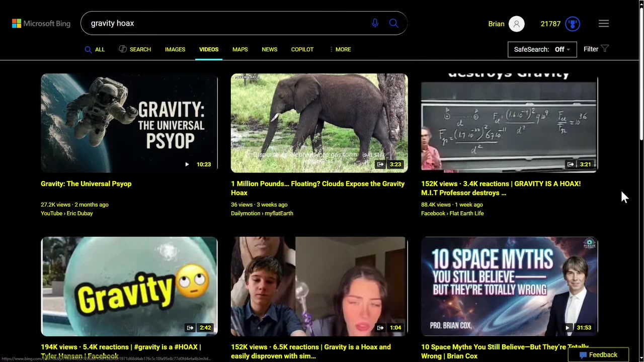The height and width of the screenshot is (362, 644).
Task: Activate voice search microphone icon
Action: coord(375,23)
